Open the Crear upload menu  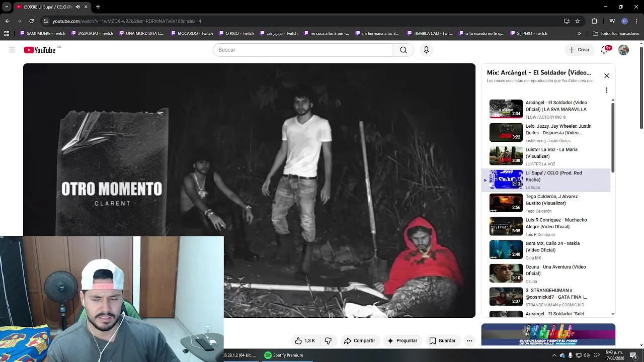(x=579, y=50)
